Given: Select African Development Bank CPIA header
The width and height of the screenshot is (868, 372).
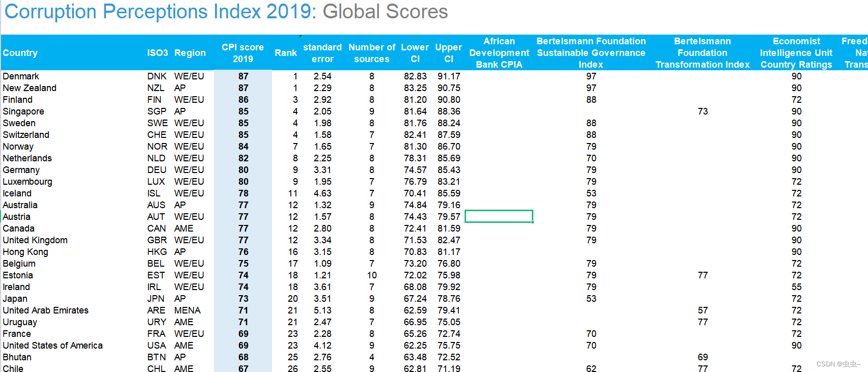Looking at the screenshot, I should [499, 53].
